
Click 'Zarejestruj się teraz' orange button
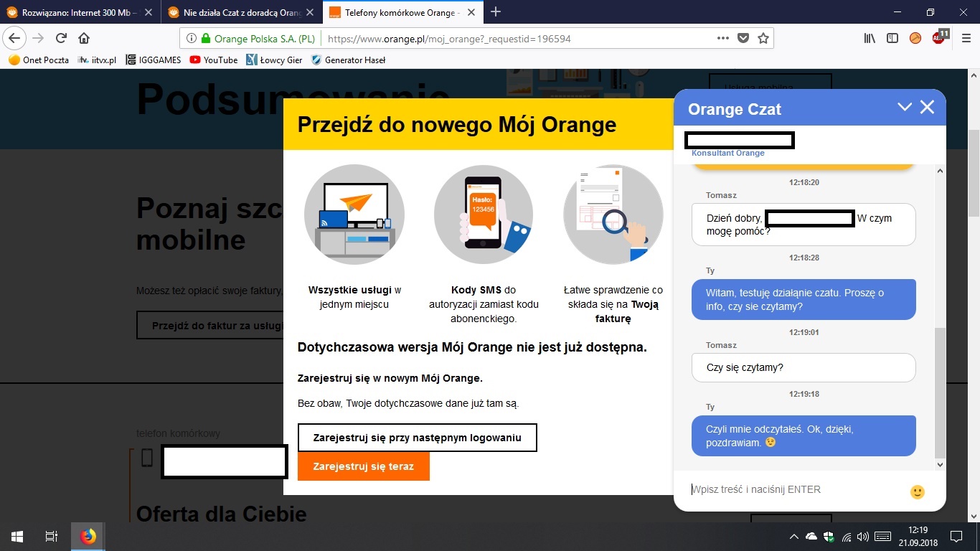click(363, 466)
